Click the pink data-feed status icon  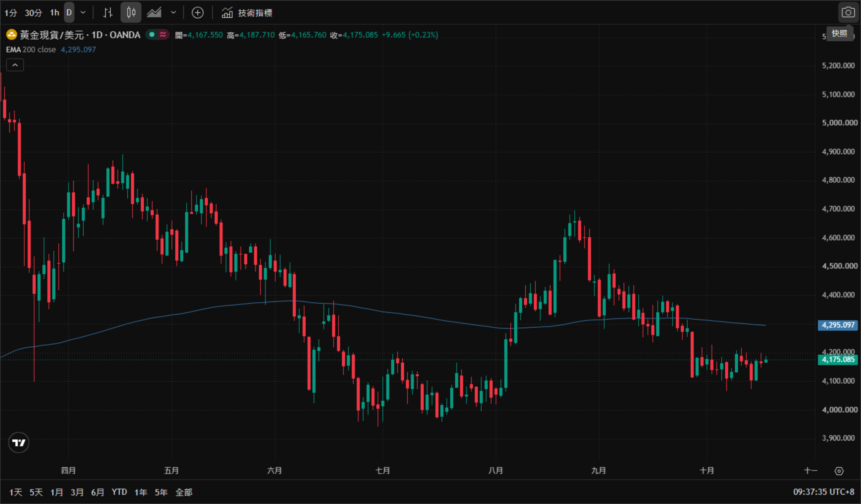tap(163, 35)
